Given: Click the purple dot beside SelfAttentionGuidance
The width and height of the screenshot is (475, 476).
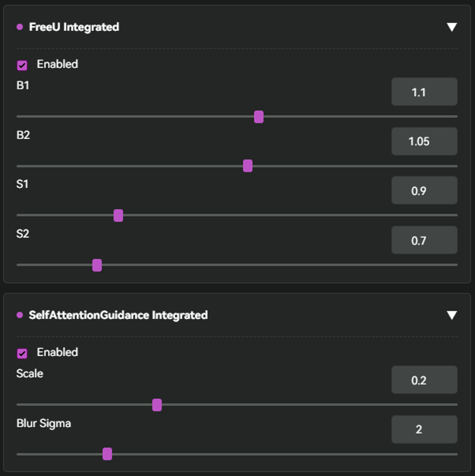Looking at the screenshot, I should pos(20,315).
